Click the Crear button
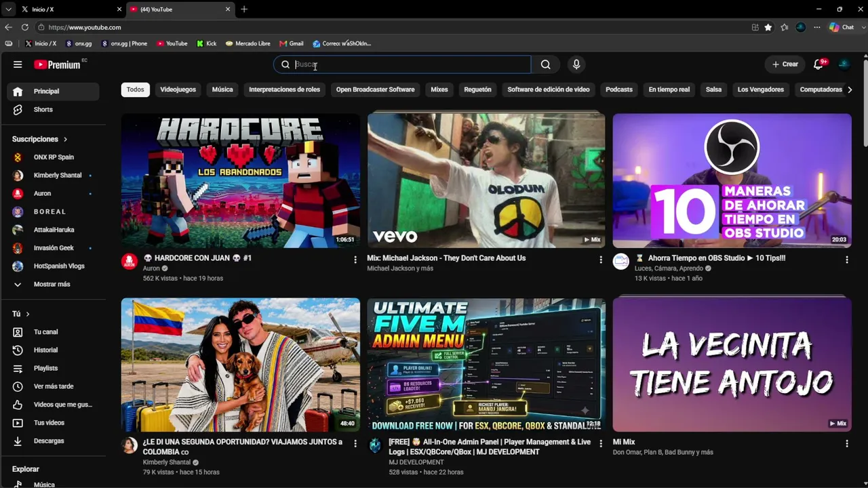The width and height of the screenshot is (868, 488). point(785,64)
